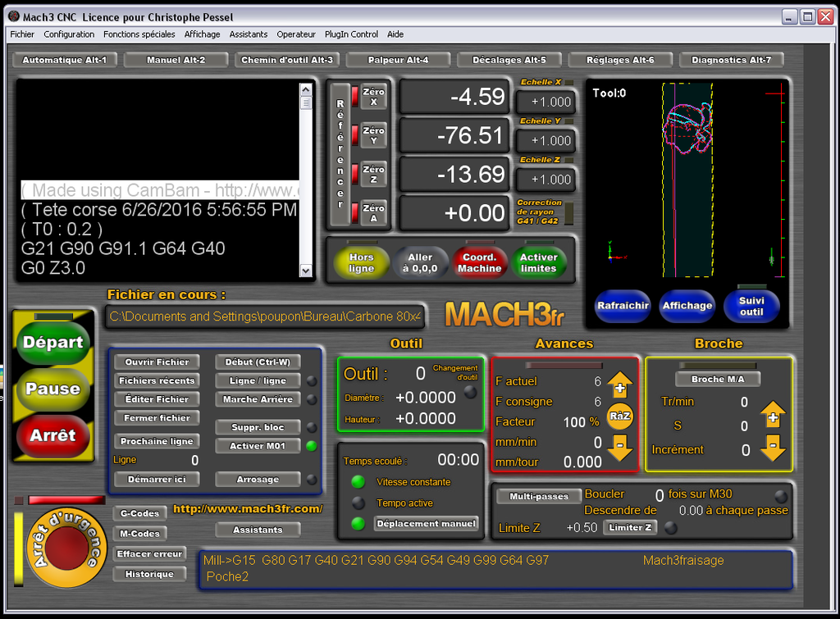Viewport: 840px width, 619px height.
Task: Toggle the green Activer limites button
Action: [538, 263]
